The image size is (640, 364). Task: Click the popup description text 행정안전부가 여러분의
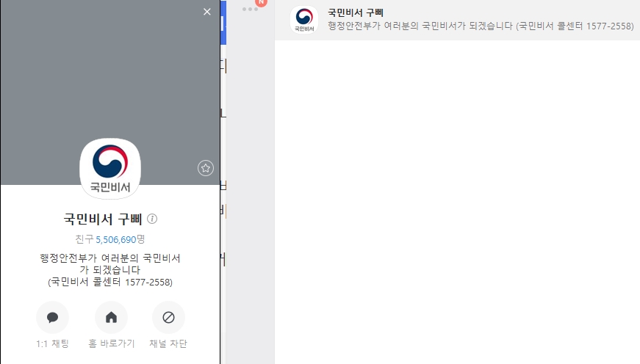coord(110,270)
